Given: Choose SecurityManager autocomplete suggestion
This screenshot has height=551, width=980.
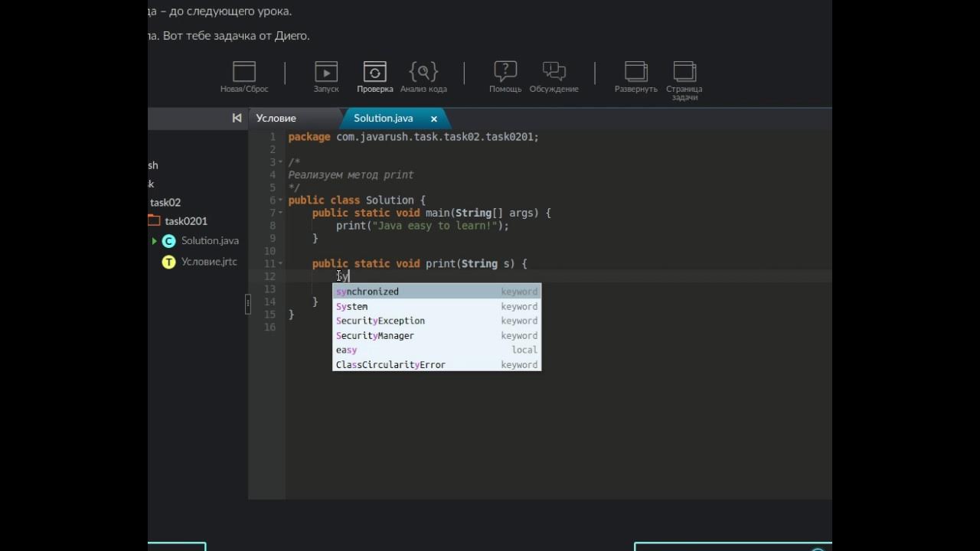Looking at the screenshot, I should pos(436,335).
